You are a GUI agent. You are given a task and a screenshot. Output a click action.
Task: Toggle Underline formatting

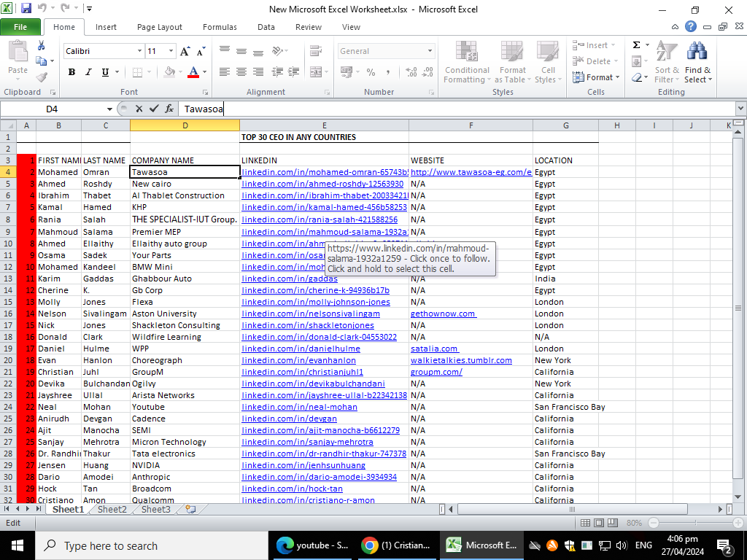[x=105, y=72]
